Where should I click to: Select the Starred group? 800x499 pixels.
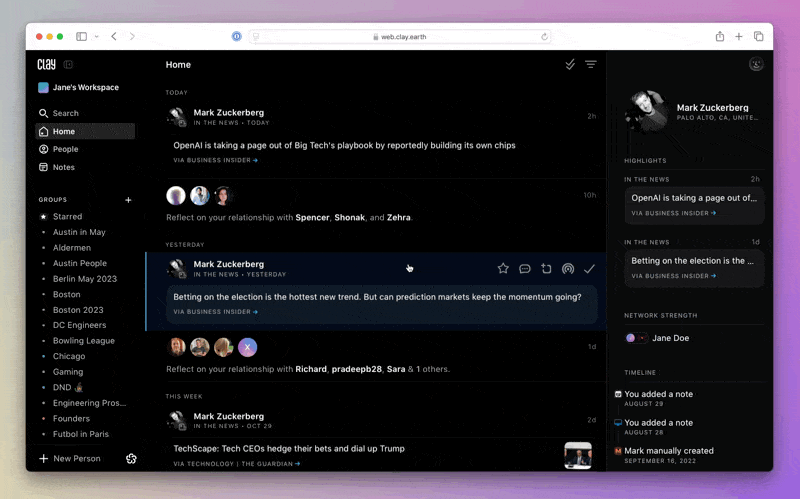67,216
